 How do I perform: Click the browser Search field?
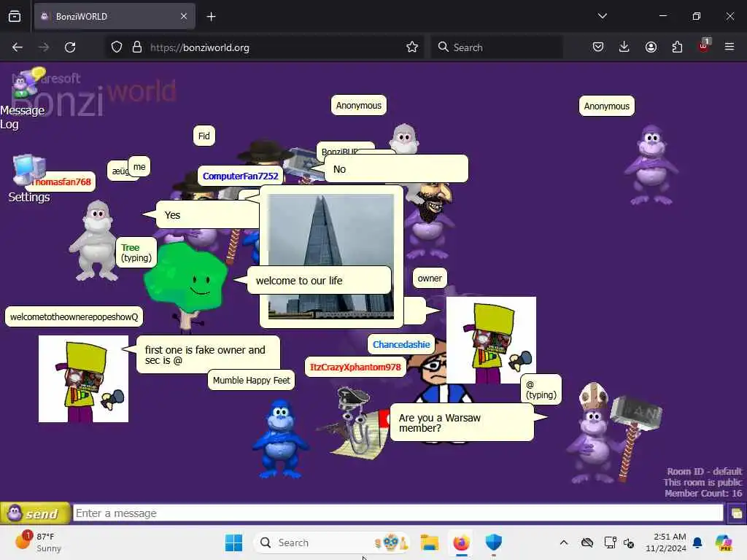click(497, 47)
